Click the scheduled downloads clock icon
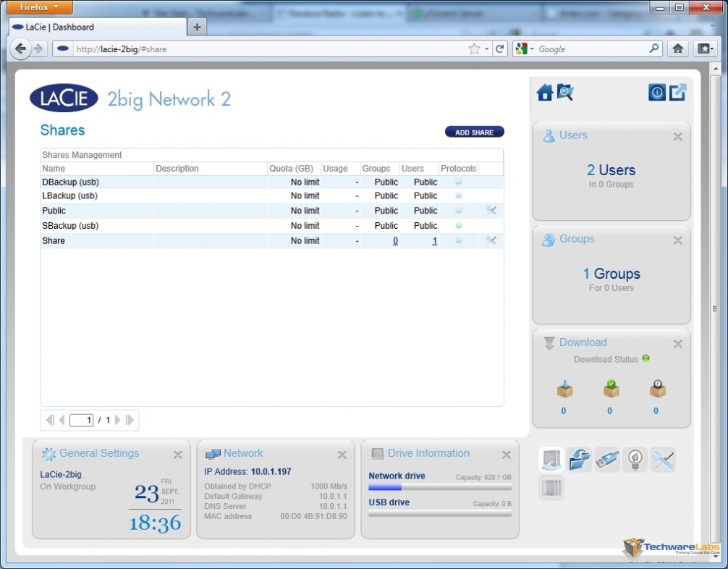This screenshot has width=728, height=569. click(x=657, y=389)
